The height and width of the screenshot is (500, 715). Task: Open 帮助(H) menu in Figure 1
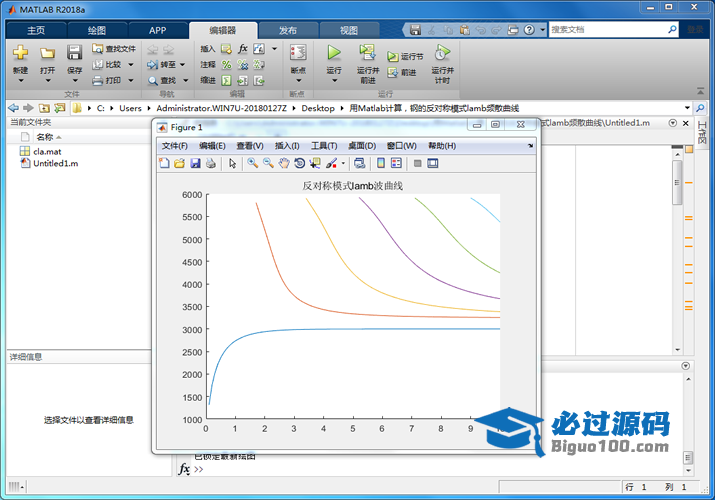coord(442,146)
